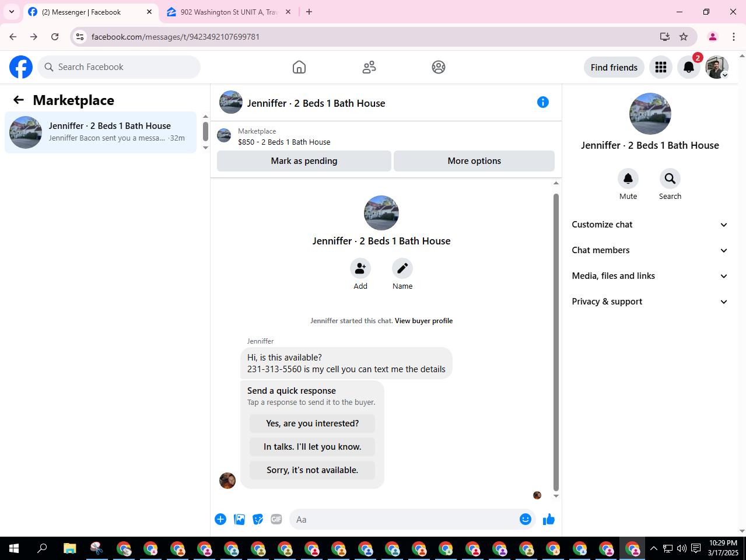Viewport: 746px width, 560px height.
Task: Expand Media, files and links section
Action: (x=650, y=276)
